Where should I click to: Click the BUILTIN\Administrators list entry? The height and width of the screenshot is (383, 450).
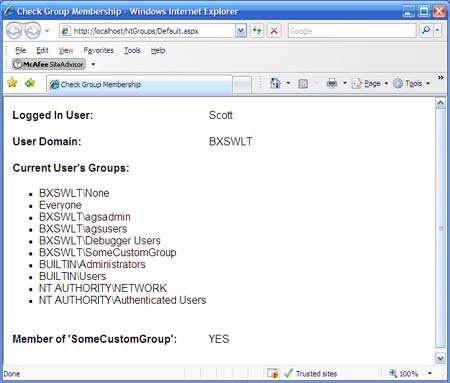pos(92,264)
